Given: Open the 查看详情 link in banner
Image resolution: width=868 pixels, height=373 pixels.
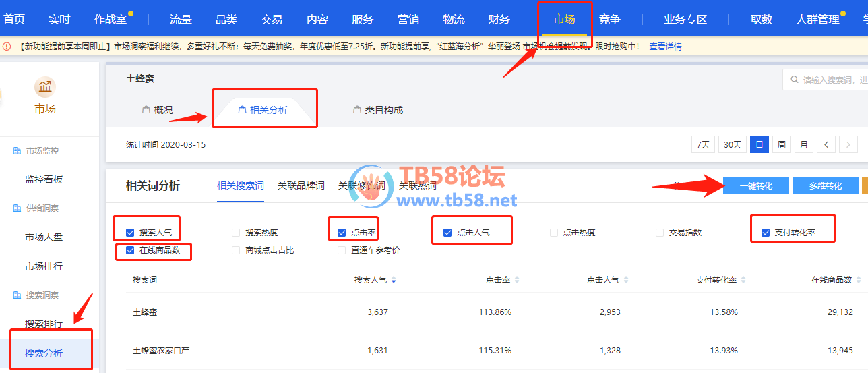Looking at the screenshot, I should click(665, 47).
